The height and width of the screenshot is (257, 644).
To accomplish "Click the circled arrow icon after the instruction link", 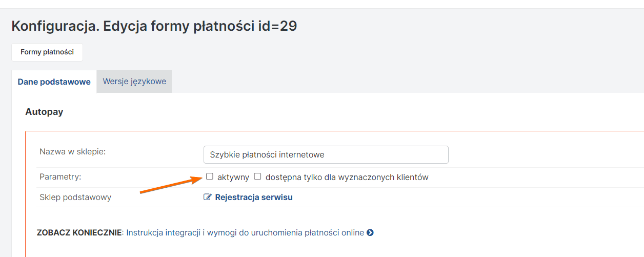I will [370, 233].
